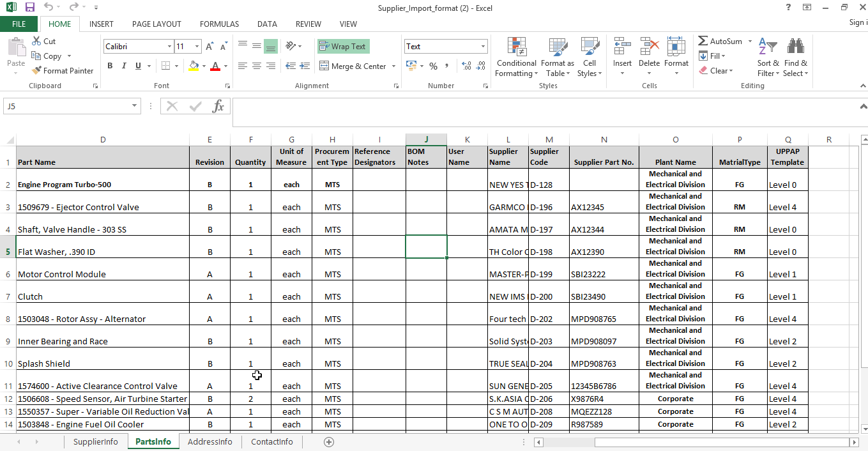868x451 pixels.
Task: Switch to the INSERT ribbon tab
Action: [102, 24]
